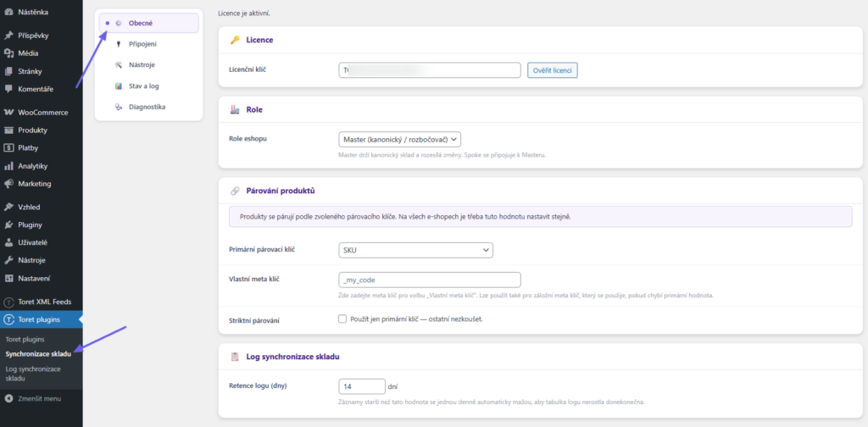The height and width of the screenshot is (427, 868).
Task: Click the Vlastní meta klíč field
Action: pos(430,280)
